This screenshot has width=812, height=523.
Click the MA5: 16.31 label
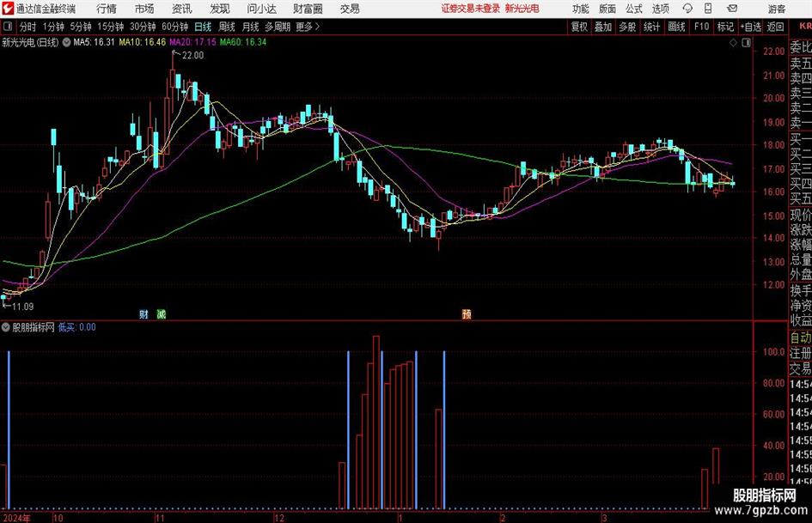(x=94, y=42)
